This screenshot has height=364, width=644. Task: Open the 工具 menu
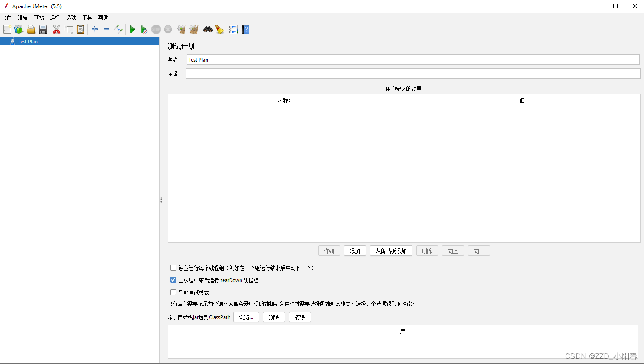(87, 17)
